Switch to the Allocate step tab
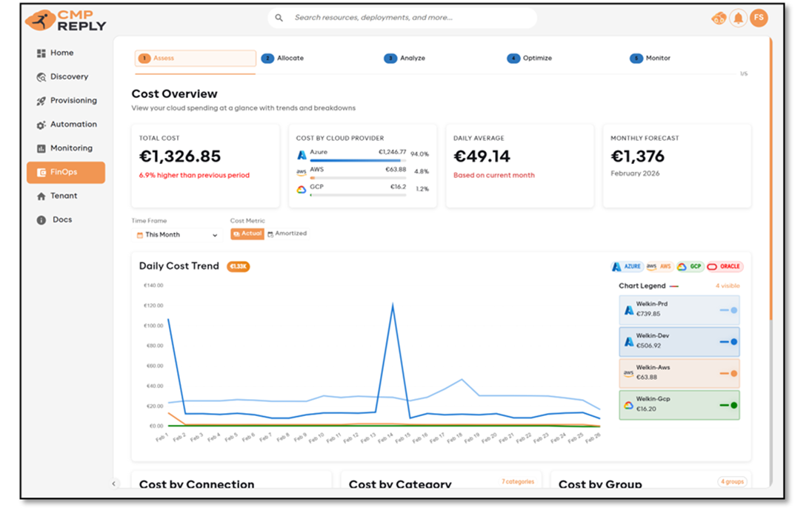812x508 pixels. (283, 59)
